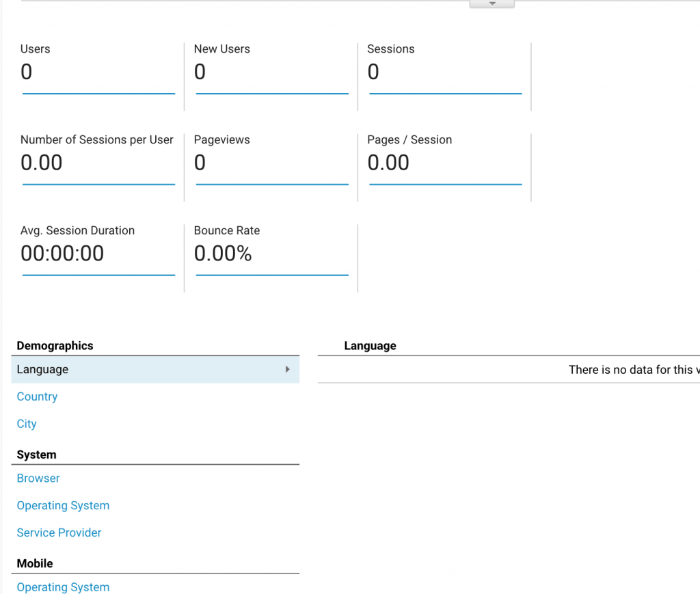Open the Country demographics report
This screenshot has height=594, width=700.
click(37, 396)
